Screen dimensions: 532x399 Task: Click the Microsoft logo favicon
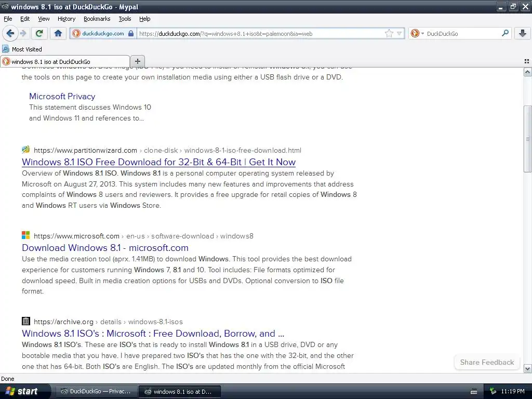pos(26,235)
